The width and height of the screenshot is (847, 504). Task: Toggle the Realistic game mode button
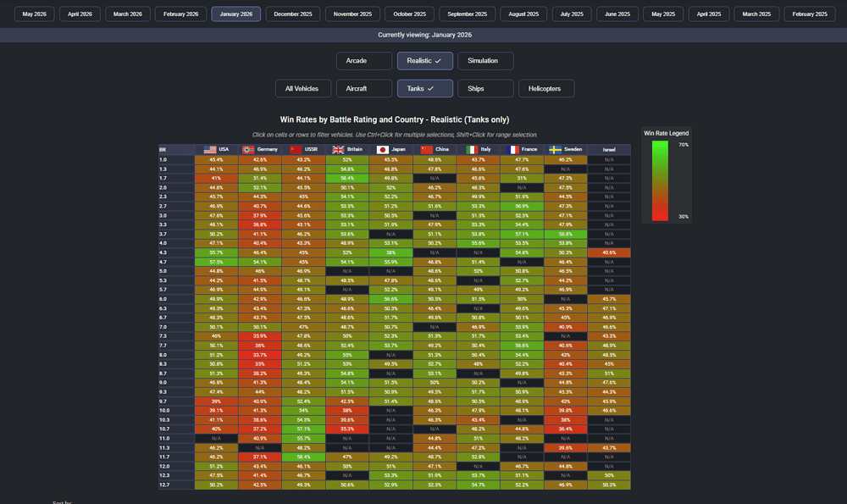[425, 61]
